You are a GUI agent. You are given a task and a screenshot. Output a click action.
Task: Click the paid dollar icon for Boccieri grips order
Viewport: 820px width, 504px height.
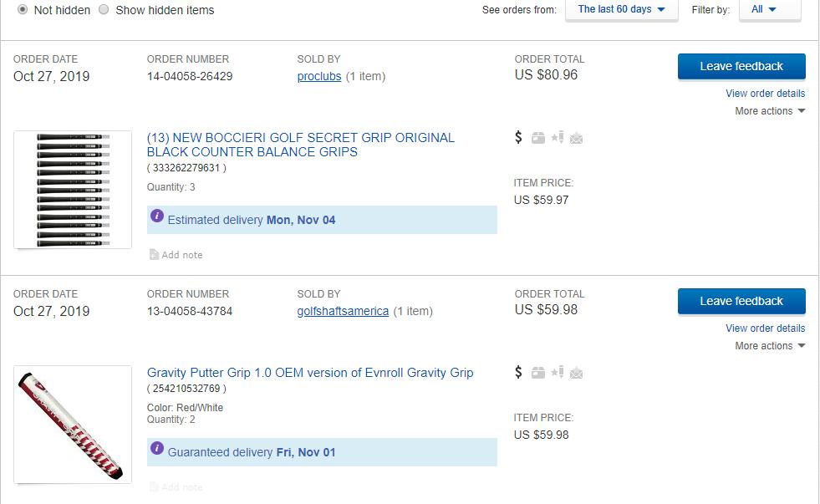tap(518, 137)
